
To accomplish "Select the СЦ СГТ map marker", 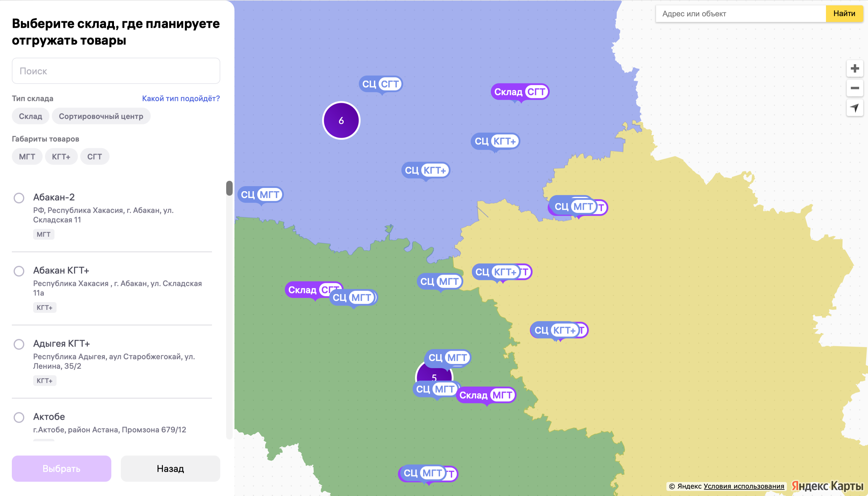I will pyautogui.click(x=380, y=84).
